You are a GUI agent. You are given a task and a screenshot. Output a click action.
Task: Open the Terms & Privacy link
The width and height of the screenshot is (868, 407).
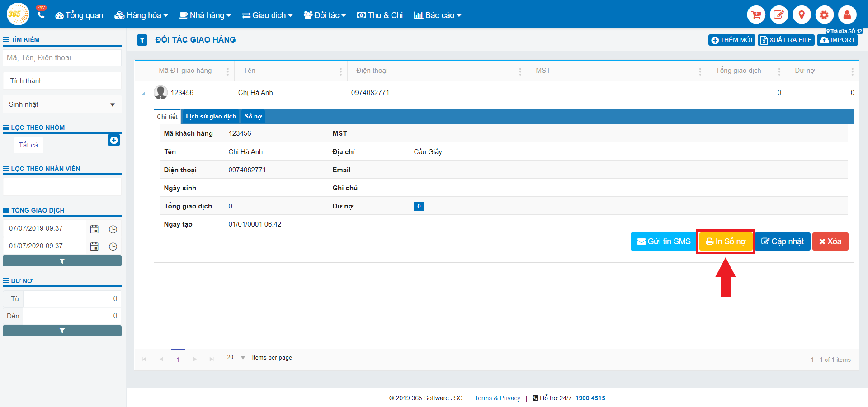point(497,398)
